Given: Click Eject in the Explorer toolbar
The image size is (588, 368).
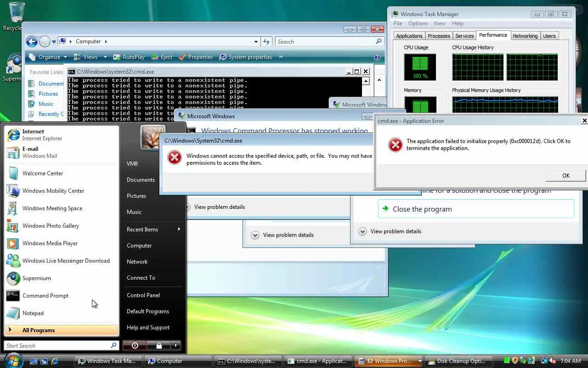Looking at the screenshot, I should (162, 57).
